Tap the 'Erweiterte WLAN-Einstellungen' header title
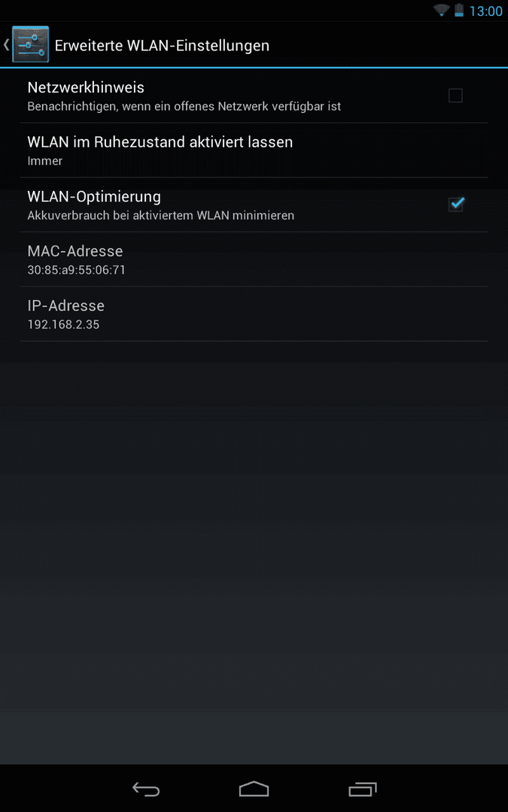The image size is (508, 812). click(x=162, y=46)
